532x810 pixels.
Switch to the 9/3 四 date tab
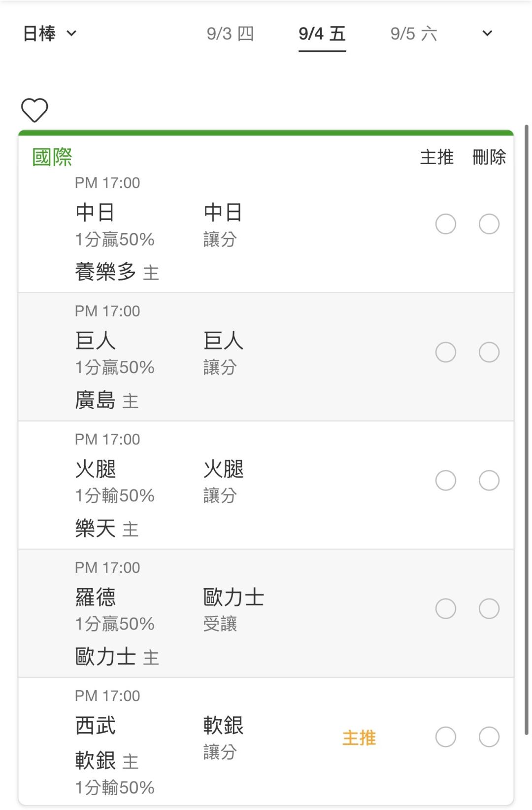pos(230,34)
